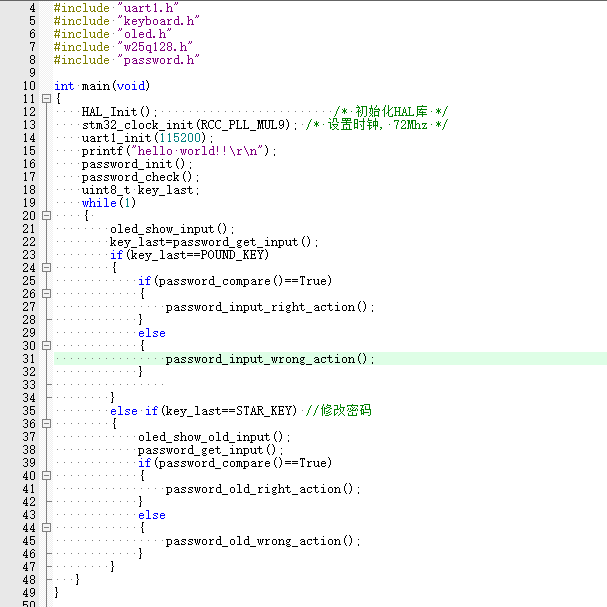Click on else keyword at line 29
Screen dimensions: 607x607
click(152, 333)
